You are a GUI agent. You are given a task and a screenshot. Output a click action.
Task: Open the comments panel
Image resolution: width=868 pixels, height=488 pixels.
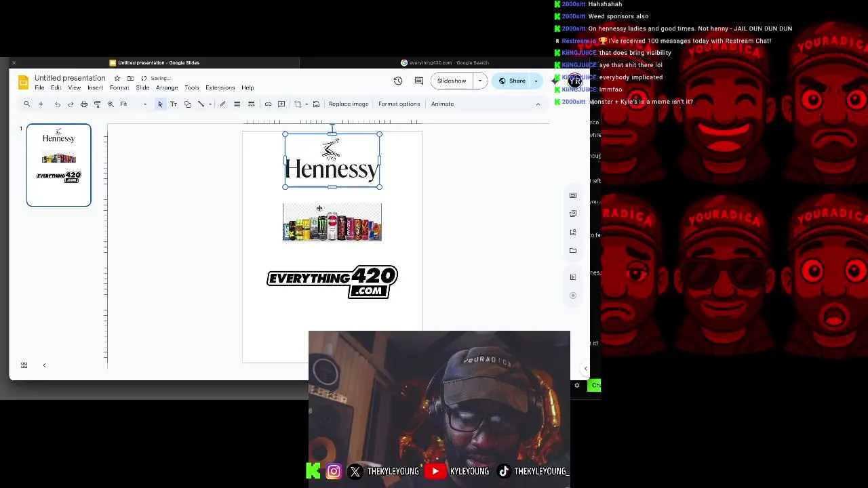coord(419,81)
